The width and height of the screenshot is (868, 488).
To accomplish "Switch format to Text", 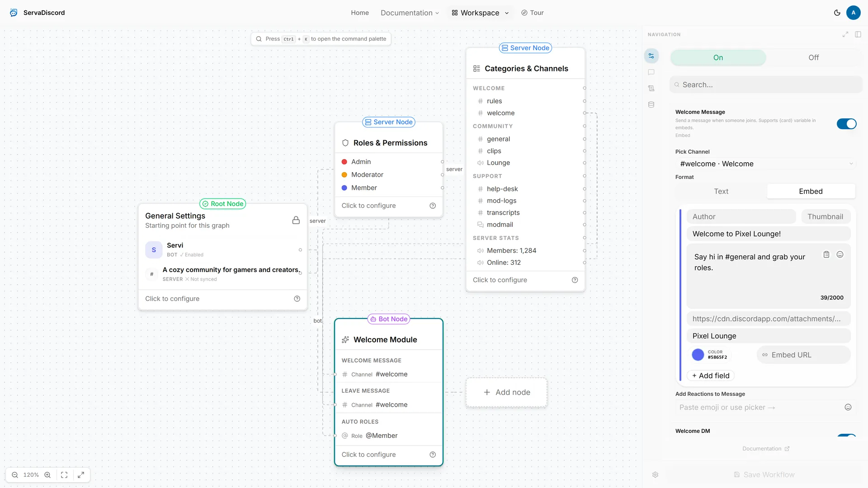I will (721, 191).
